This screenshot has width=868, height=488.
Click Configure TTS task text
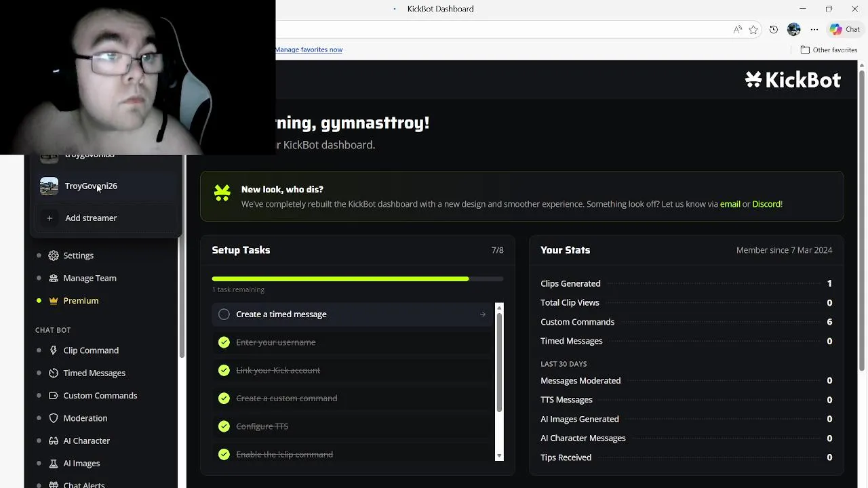pyautogui.click(x=262, y=426)
